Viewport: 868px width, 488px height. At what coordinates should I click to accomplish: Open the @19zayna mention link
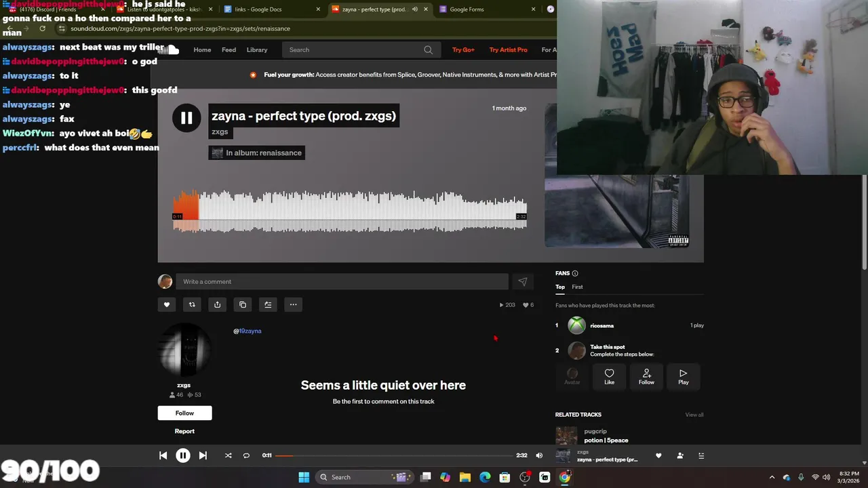click(248, 331)
